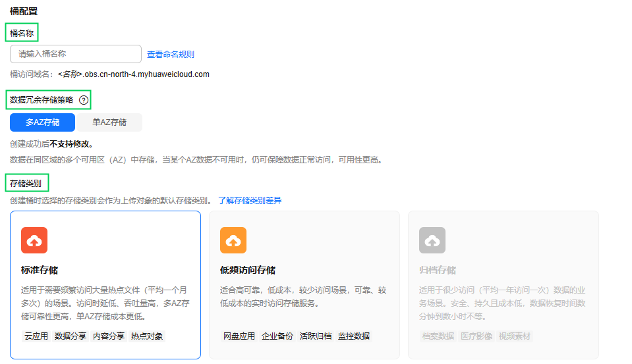
Task: Open the 了解存储类别差异 link
Action: pyautogui.click(x=250, y=201)
